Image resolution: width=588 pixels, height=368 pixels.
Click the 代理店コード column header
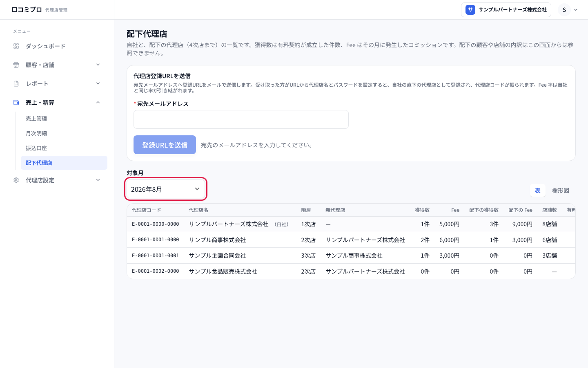(146, 210)
